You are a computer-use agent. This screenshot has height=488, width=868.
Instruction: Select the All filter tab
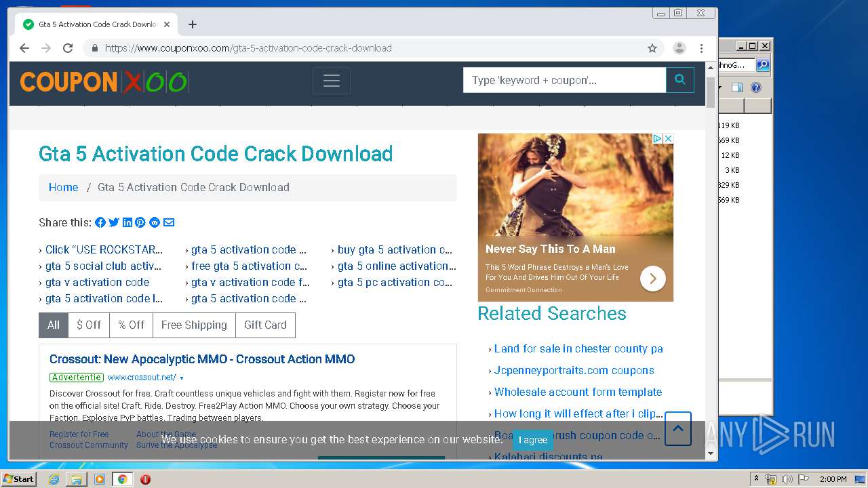[x=54, y=325]
